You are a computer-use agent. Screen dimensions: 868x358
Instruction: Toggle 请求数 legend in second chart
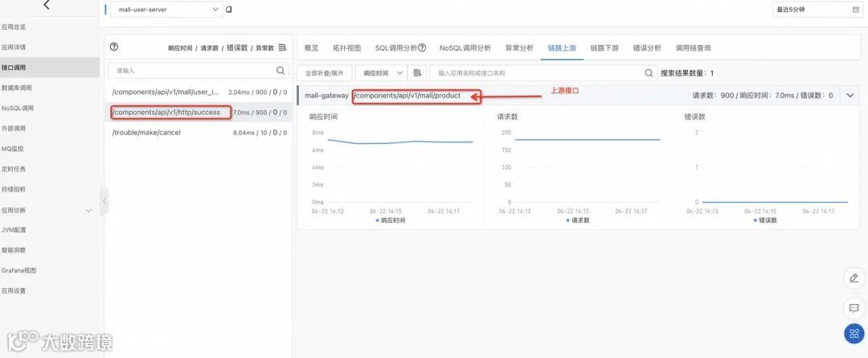(x=577, y=220)
